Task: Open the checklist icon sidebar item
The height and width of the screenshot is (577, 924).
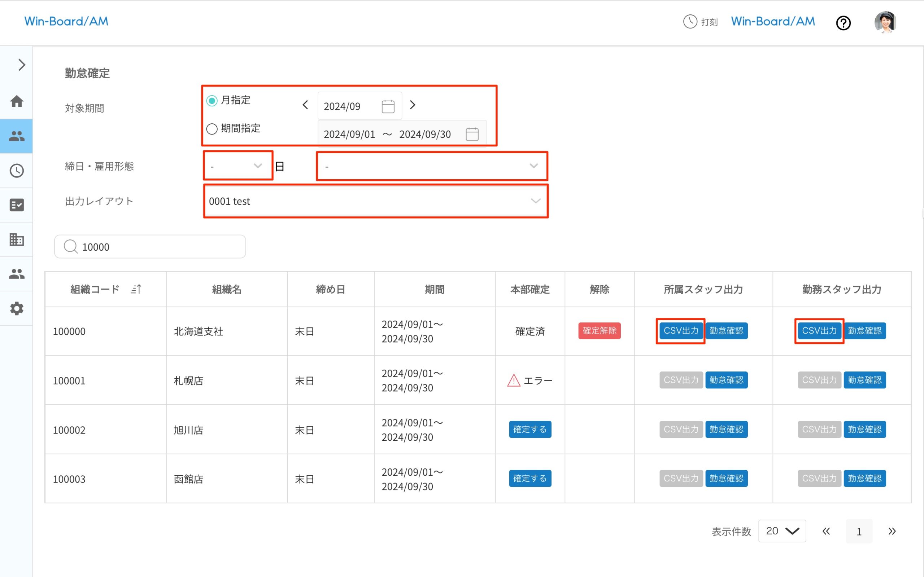Action: click(x=16, y=205)
